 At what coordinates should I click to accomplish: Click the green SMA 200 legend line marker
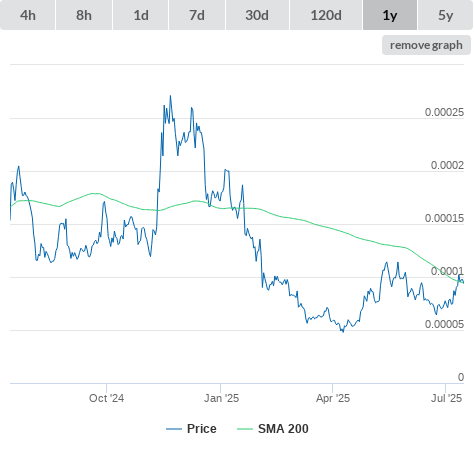click(x=245, y=429)
